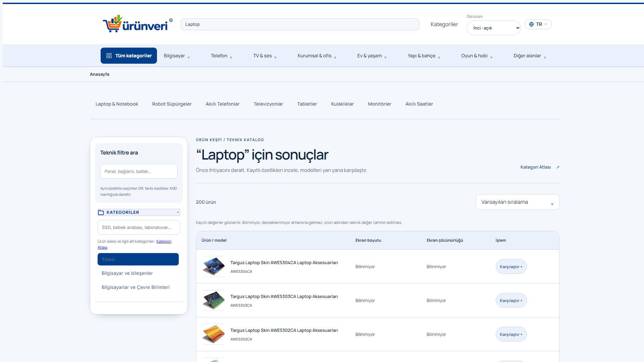Open the Görünüm theme dropdown
Image resolution: width=644 pixels, height=362 pixels.
pos(493,28)
